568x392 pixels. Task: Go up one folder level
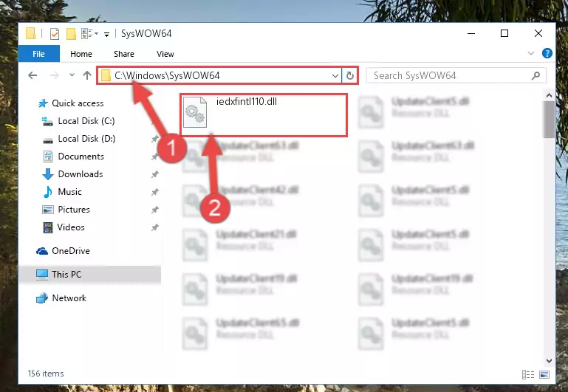[87, 75]
